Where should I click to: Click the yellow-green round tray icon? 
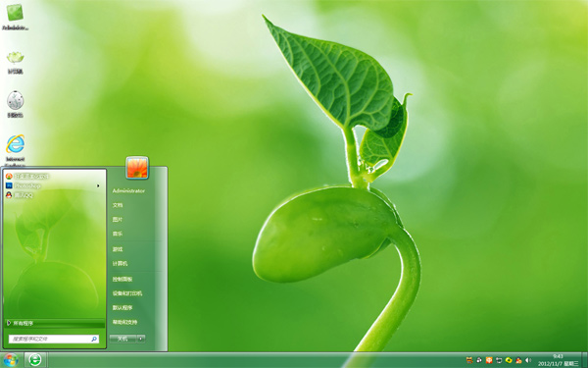pyautogui.click(x=509, y=360)
